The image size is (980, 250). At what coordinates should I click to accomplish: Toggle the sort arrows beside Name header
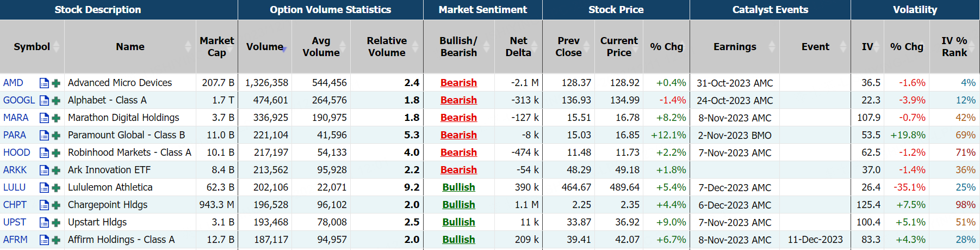188,47
